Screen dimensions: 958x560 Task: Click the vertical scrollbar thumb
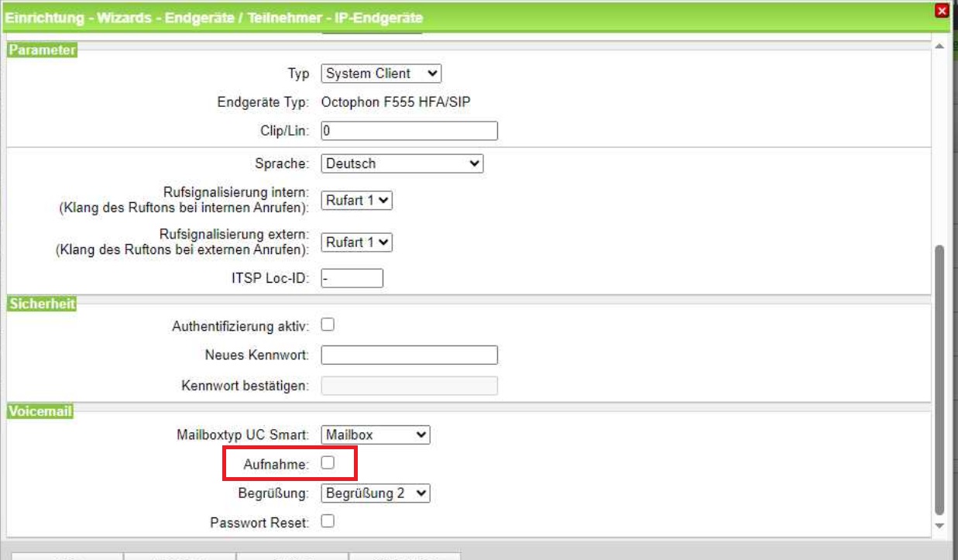(939, 380)
